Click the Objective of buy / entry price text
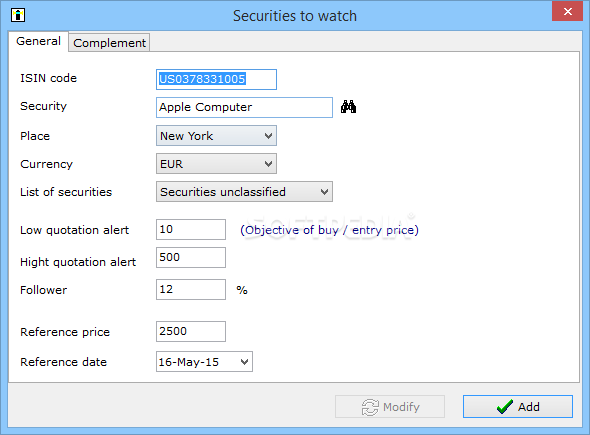Viewport: 590px width, 435px height. coord(329,230)
